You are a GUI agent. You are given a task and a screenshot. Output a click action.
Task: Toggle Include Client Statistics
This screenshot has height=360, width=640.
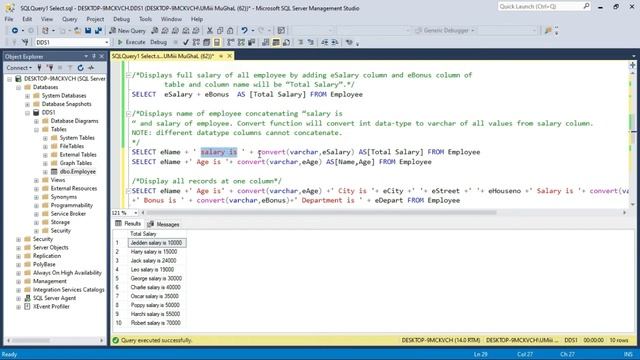[x=252, y=42]
